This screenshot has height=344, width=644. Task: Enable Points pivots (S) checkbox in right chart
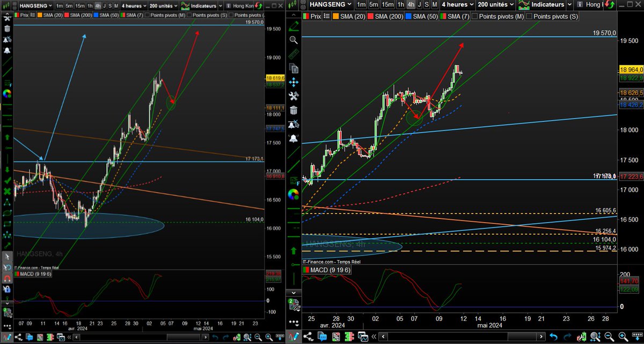click(x=530, y=16)
